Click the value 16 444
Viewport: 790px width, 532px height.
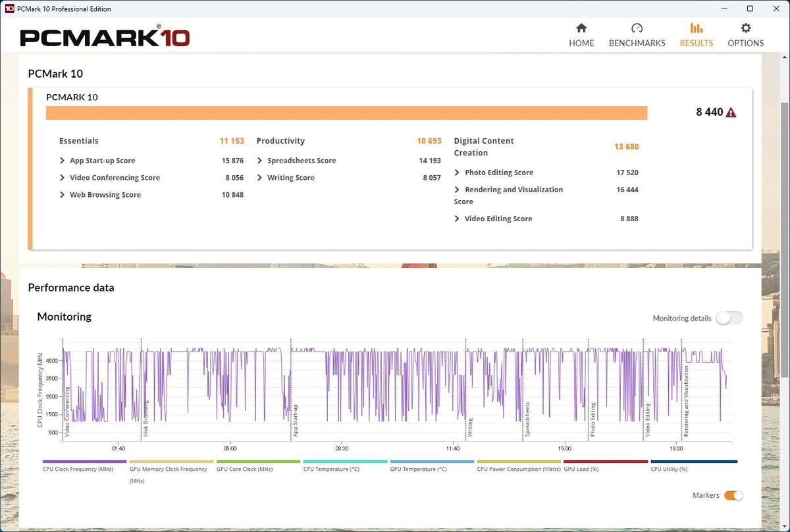(627, 190)
